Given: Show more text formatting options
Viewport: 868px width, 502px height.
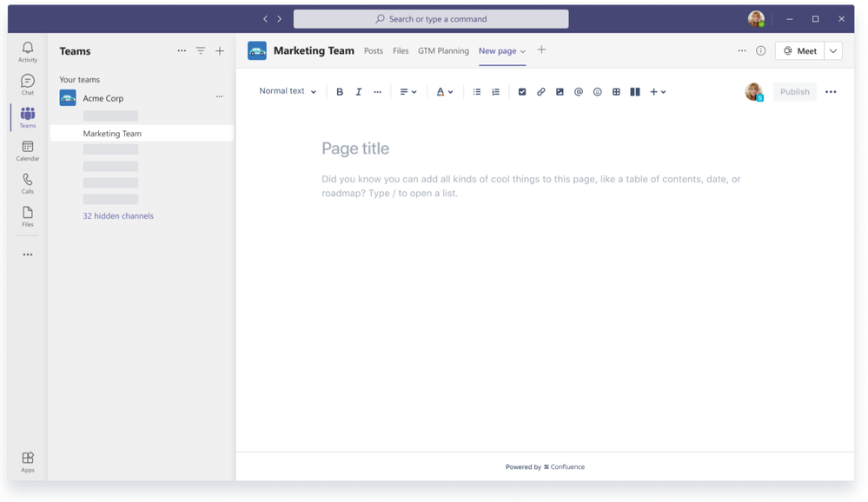Looking at the screenshot, I should tap(378, 92).
